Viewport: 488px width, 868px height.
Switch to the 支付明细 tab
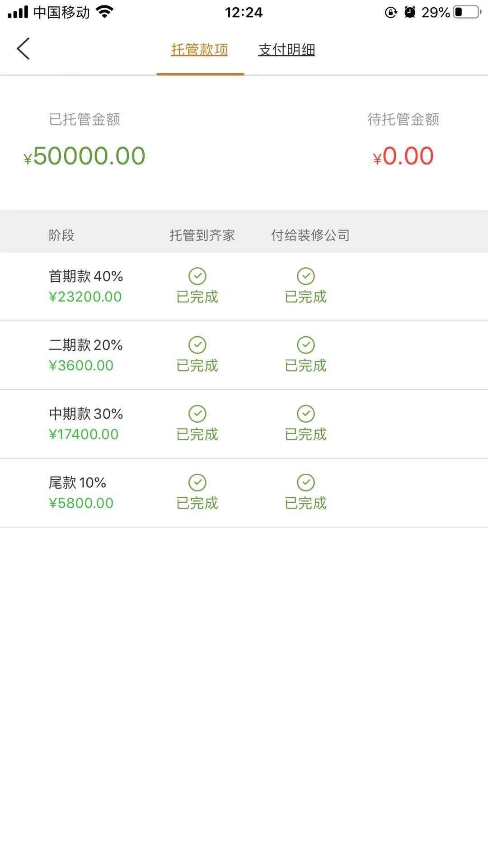[x=286, y=50]
